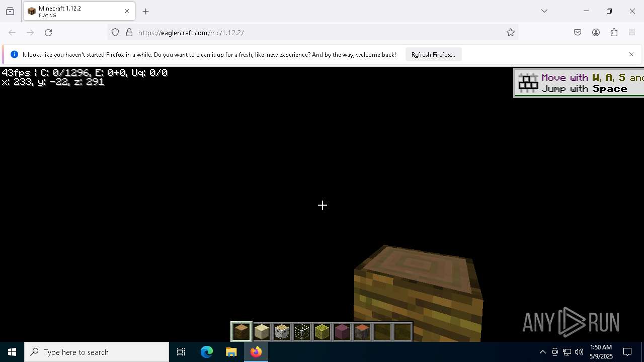Bookmark this page with the star
The width and height of the screenshot is (644, 362).
coord(511,33)
